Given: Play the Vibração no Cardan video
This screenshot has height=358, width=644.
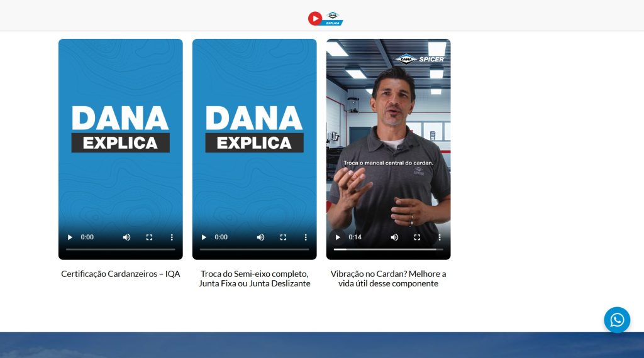Looking at the screenshot, I should click(x=338, y=237).
